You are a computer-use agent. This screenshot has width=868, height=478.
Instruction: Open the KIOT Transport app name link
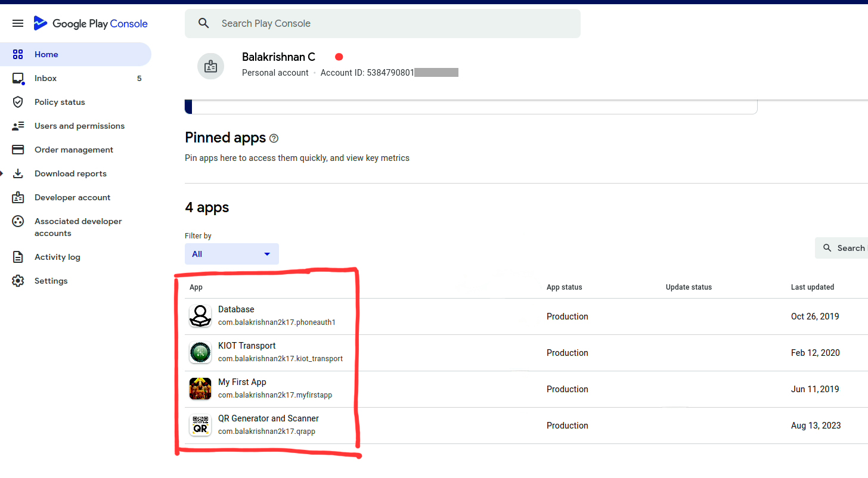(247, 346)
